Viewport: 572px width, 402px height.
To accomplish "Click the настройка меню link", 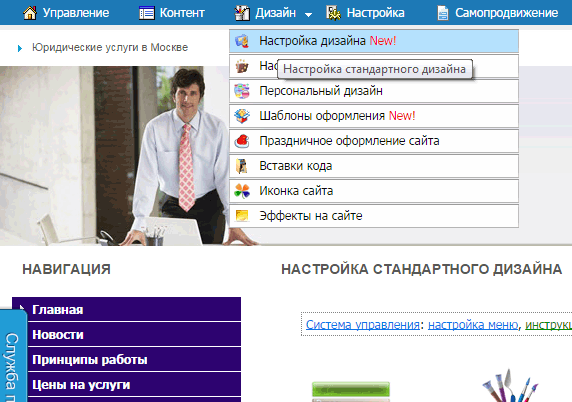I will pyautogui.click(x=473, y=324).
